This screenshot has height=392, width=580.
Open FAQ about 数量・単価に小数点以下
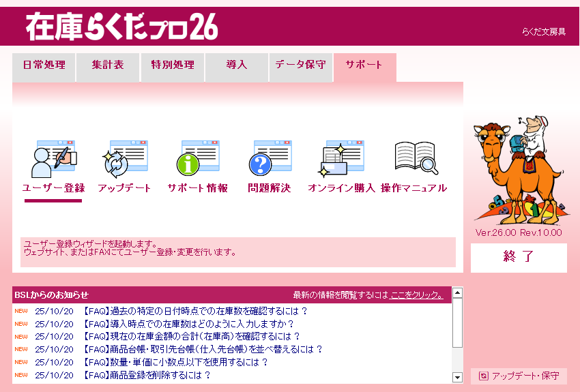tap(175, 362)
